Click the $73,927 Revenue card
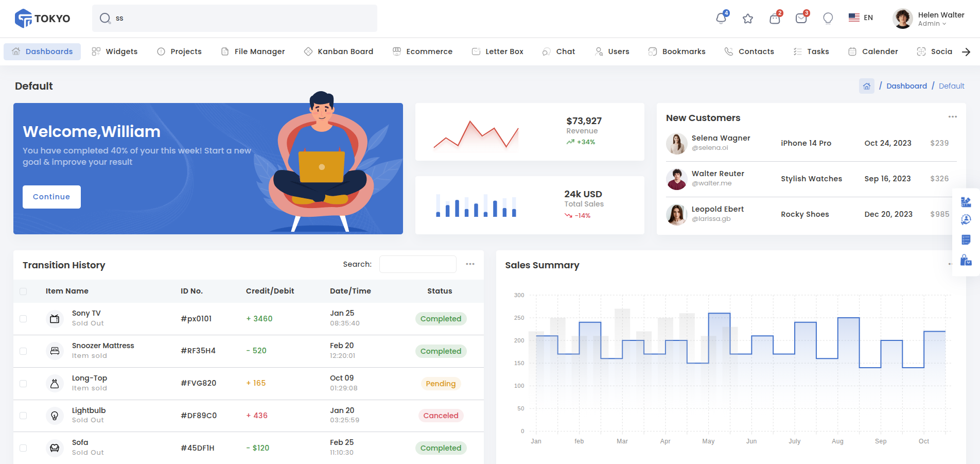Screen dimensions: 980x464 [x=530, y=132]
